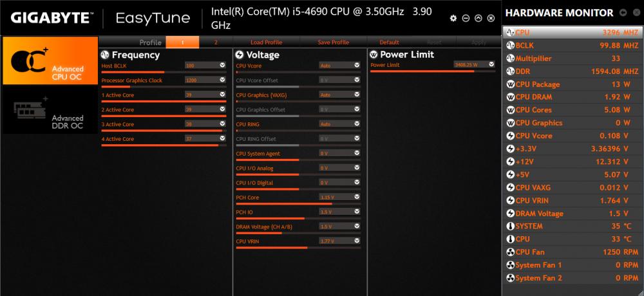Select Profile 2 tab

(x=216, y=42)
